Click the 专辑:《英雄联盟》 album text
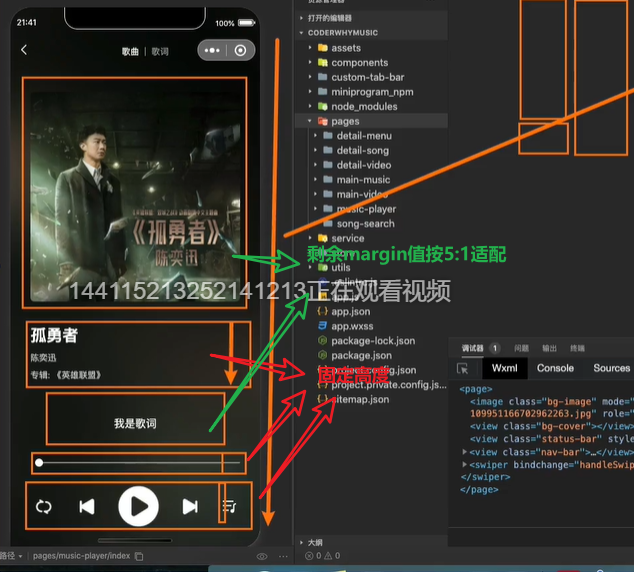This screenshot has height=572, width=634. [66, 375]
